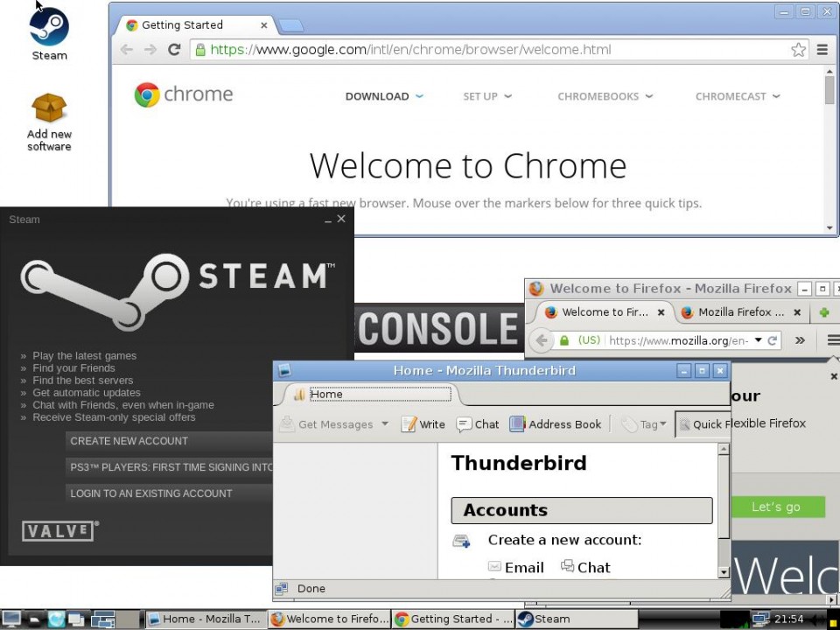
Task: Create a new Email account in Thunderbird
Action: 516,567
